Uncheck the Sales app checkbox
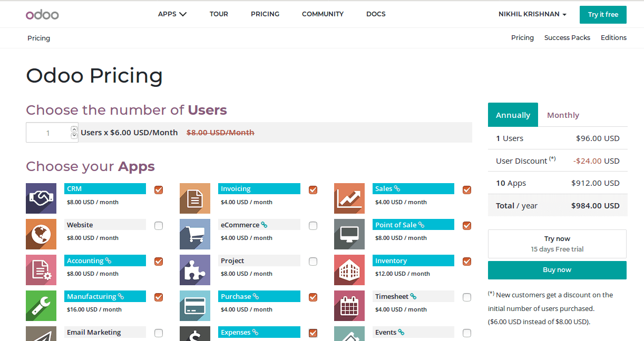644x341 pixels. click(467, 190)
